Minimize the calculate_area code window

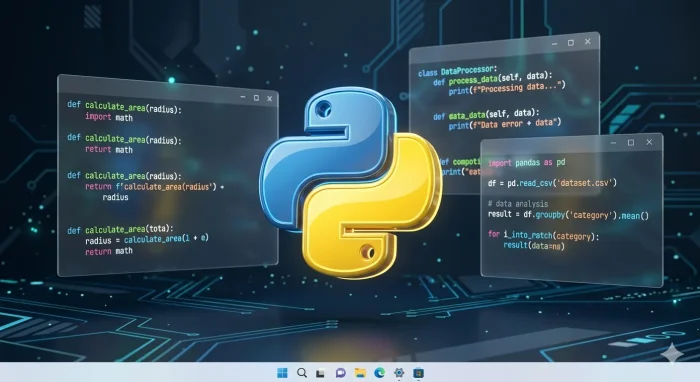tap(243, 97)
